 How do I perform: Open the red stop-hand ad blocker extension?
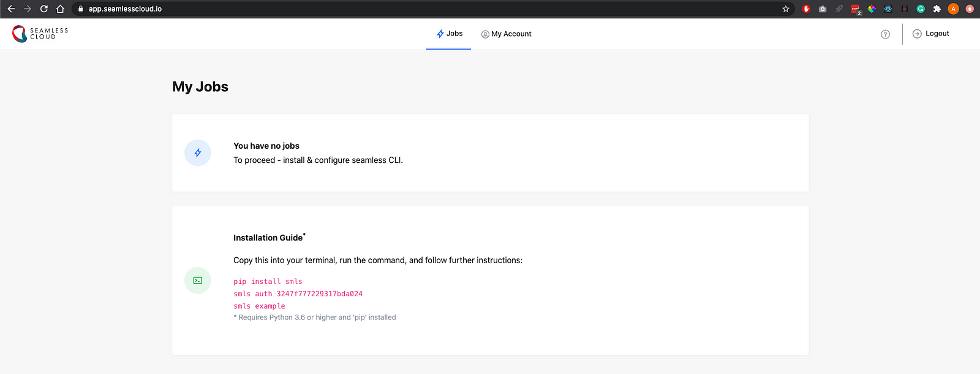coord(806,9)
